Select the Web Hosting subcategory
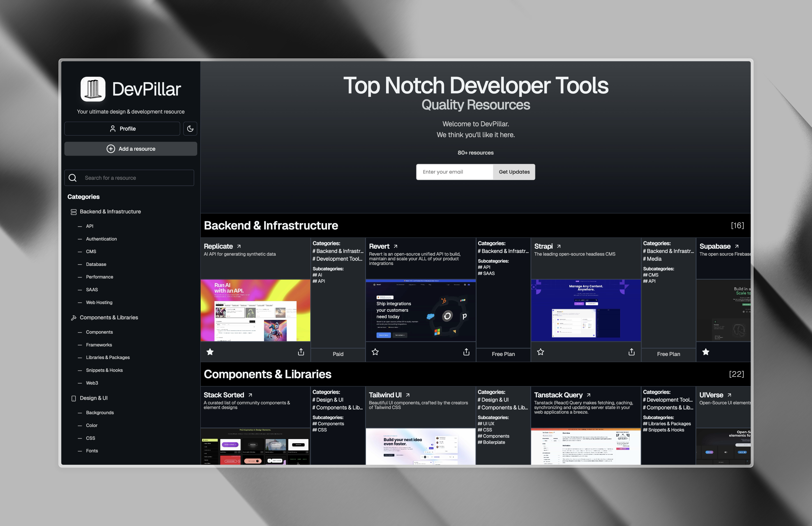This screenshot has height=526, width=812. pyautogui.click(x=99, y=302)
